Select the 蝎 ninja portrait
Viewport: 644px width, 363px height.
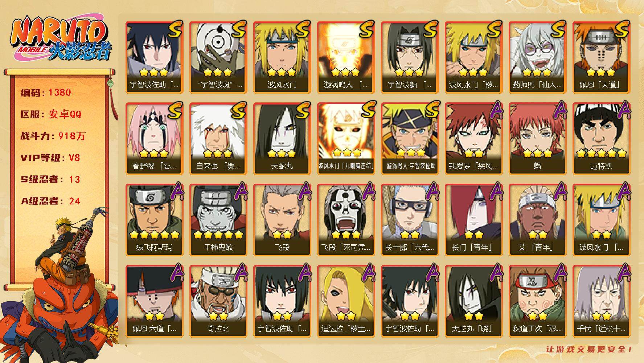click(x=537, y=139)
